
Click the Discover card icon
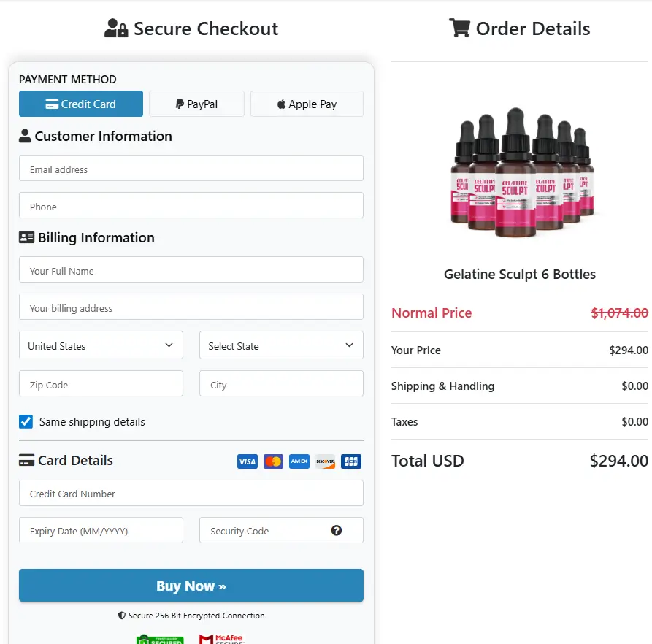click(x=325, y=461)
